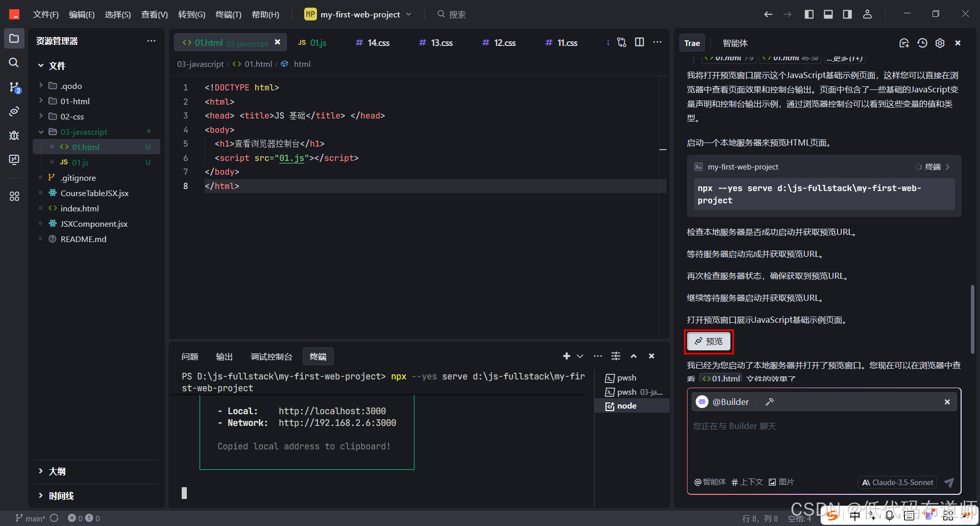Open the Search view in activity bar
This screenshot has height=526, width=980.
tap(14, 62)
